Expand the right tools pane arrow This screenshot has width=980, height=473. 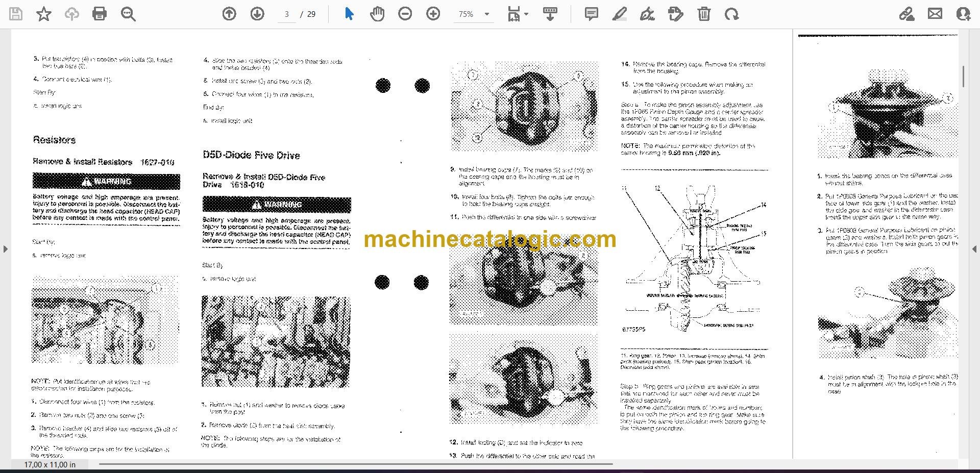pyautogui.click(x=974, y=249)
